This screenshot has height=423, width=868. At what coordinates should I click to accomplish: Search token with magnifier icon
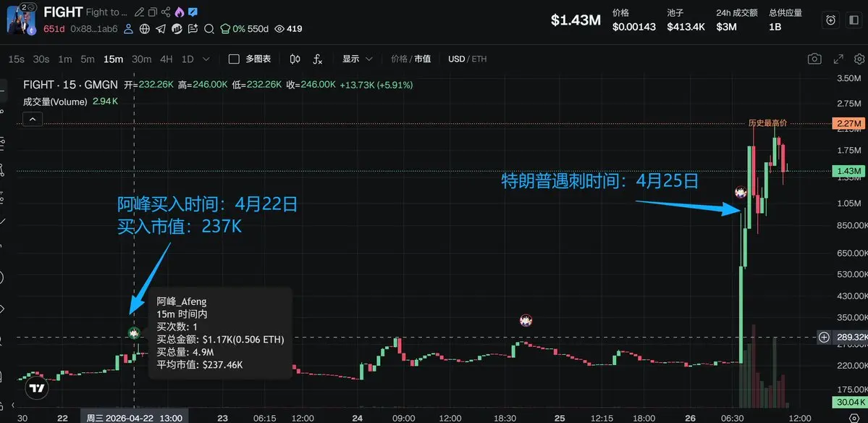point(209,29)
